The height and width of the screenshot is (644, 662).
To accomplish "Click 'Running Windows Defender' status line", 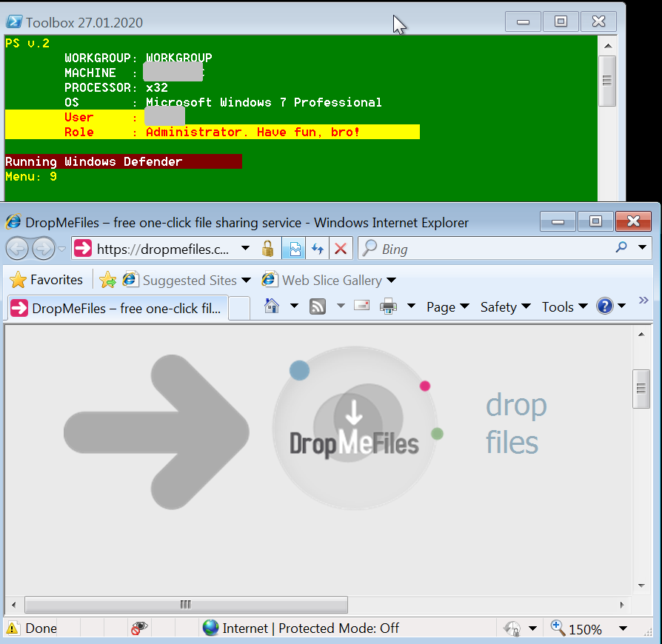I will pyautogui.click(x=94, y=161).
